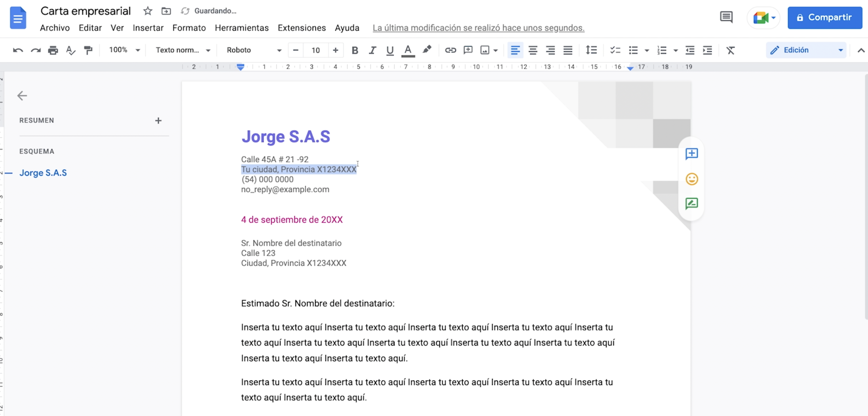Open the Edición mode dropdown
This screenshot has height=416, width=868.
[806, 50]
